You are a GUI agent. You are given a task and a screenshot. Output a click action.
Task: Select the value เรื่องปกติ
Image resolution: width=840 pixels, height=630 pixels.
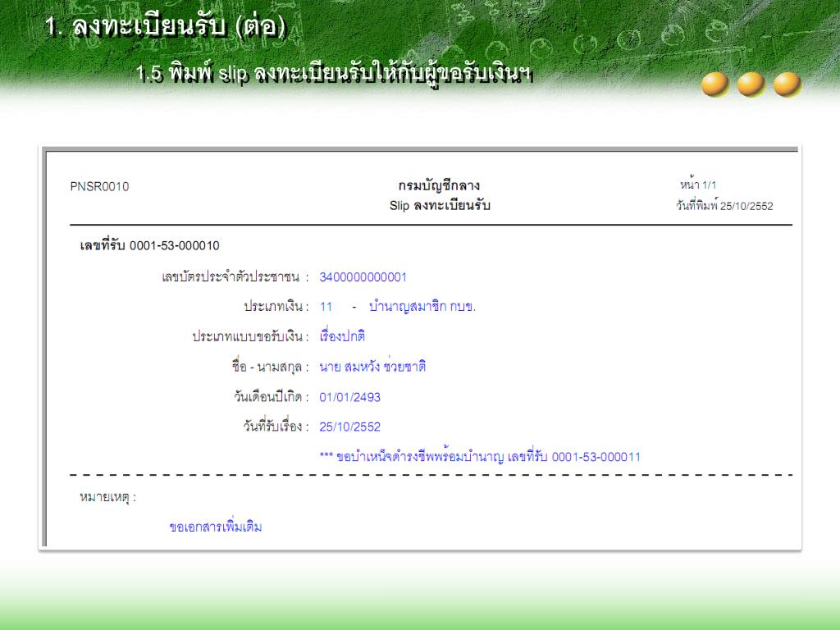(x=342, y=336)
